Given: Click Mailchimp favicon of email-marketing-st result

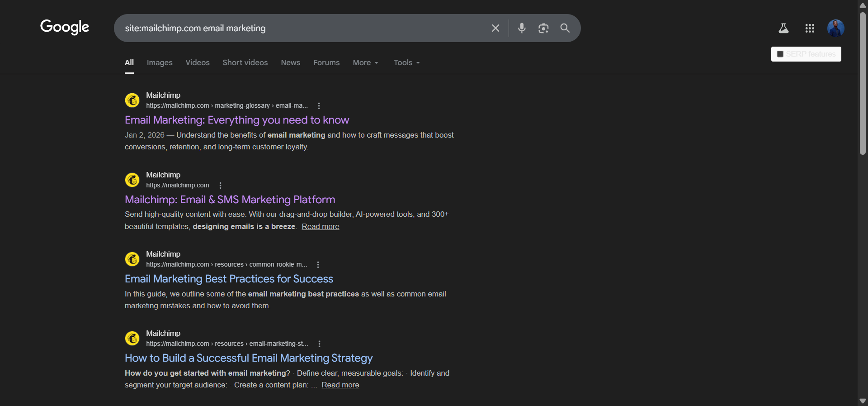Looking at the screenshot, I should tap(132, 338).
